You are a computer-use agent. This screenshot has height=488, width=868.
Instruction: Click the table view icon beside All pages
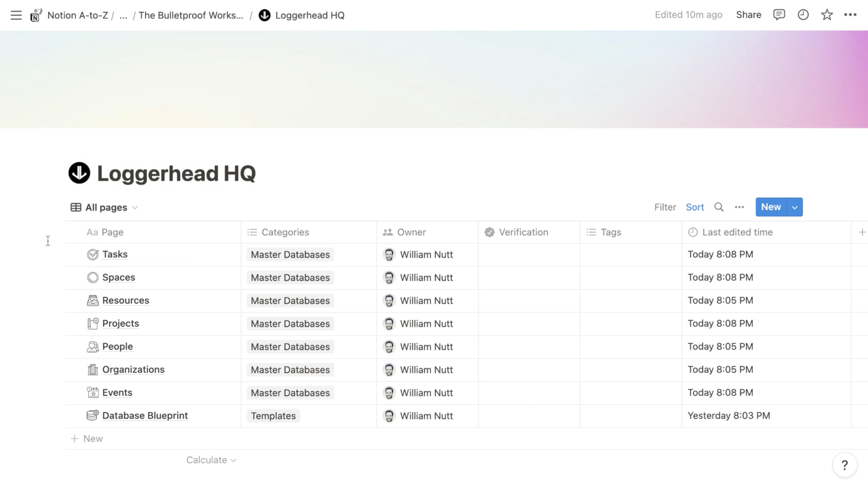click(76, 207)
